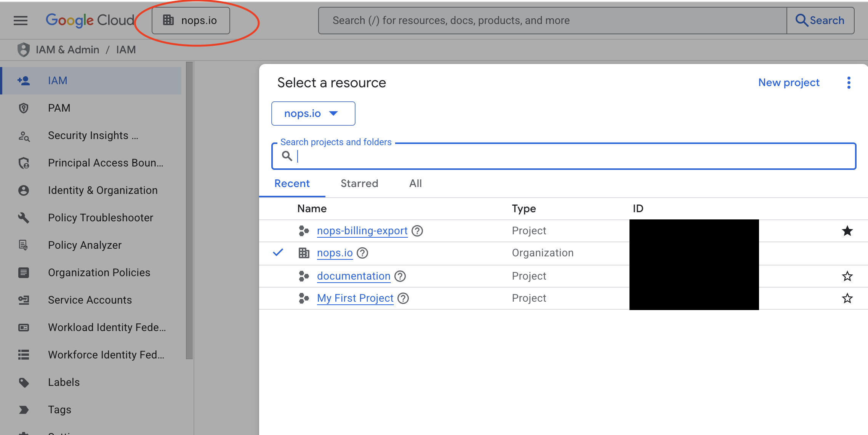
Task: Star the documentation project
Action: pos(847,276)
